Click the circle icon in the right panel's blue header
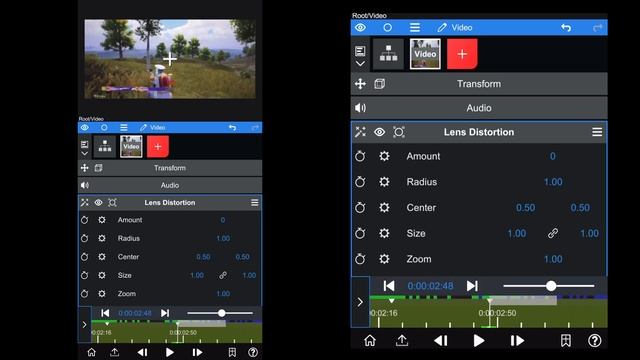The height and width of the screenshot is (360, 640). 387,27
